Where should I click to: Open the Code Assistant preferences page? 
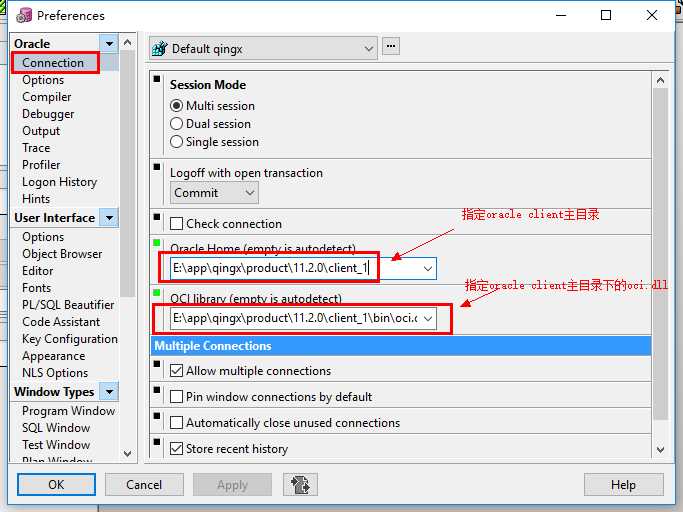(x=61, y=322)
